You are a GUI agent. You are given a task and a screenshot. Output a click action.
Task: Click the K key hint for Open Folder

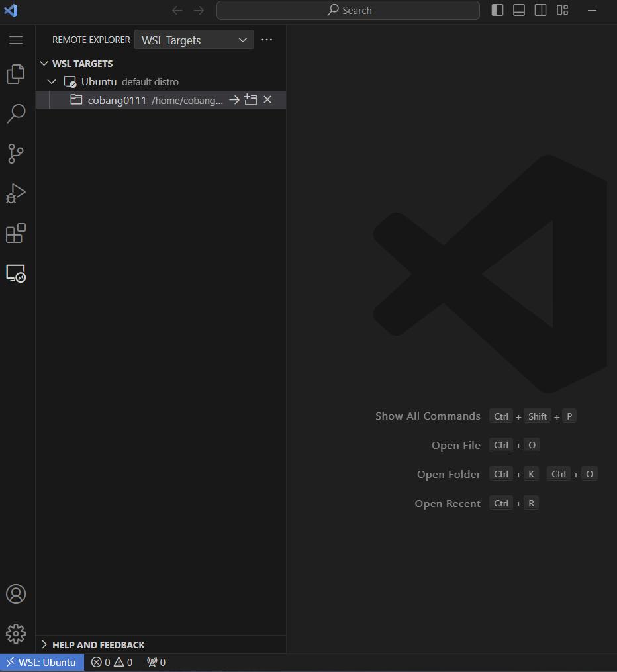pos(532,474)
